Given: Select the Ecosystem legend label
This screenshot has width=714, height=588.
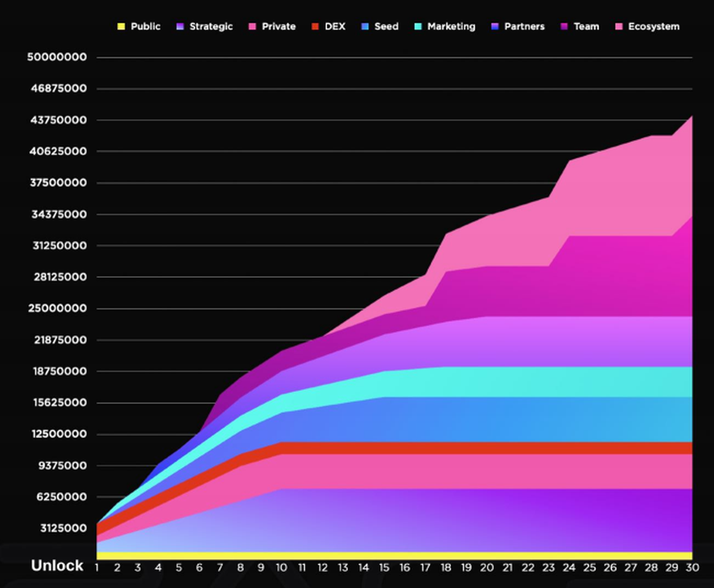Looking at the screenshot, I should pos(653,27).
